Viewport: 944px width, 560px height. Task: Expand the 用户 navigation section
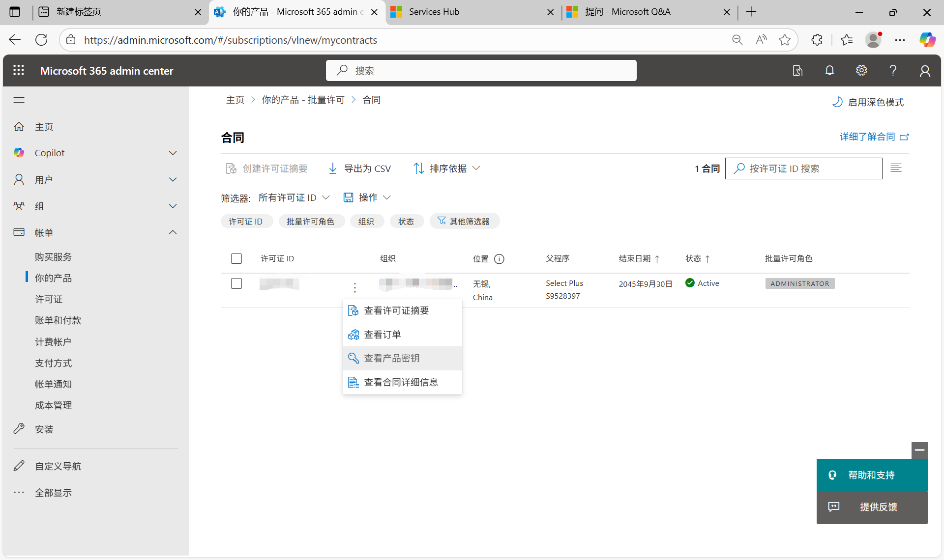pyautogui.click(x=173, y=179)
